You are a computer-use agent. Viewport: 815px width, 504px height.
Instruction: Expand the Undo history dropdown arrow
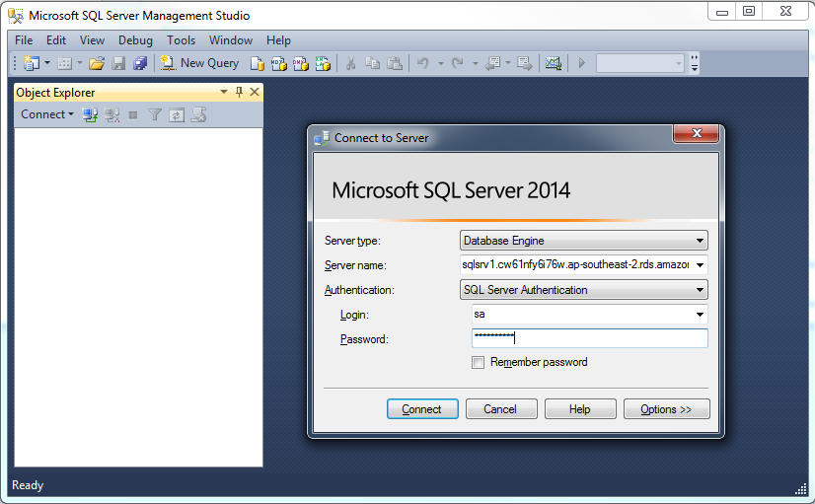coord(441,63)
